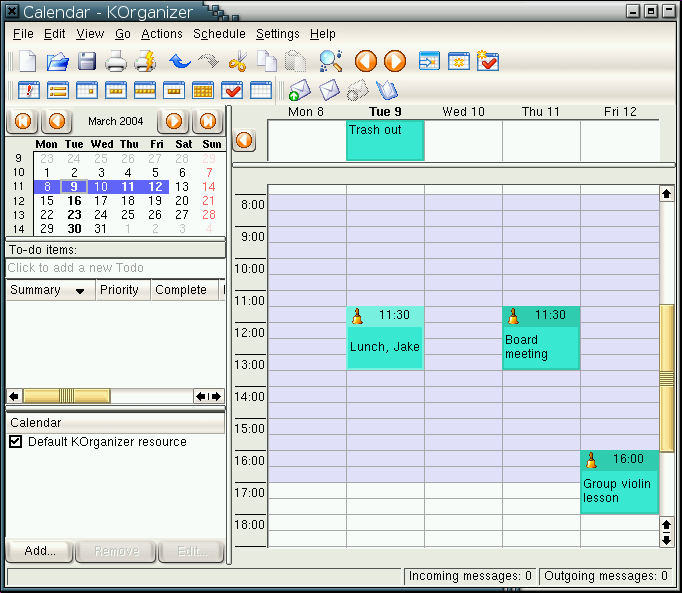Click the agenda vertical scrollbar thumb

(667, 377)
